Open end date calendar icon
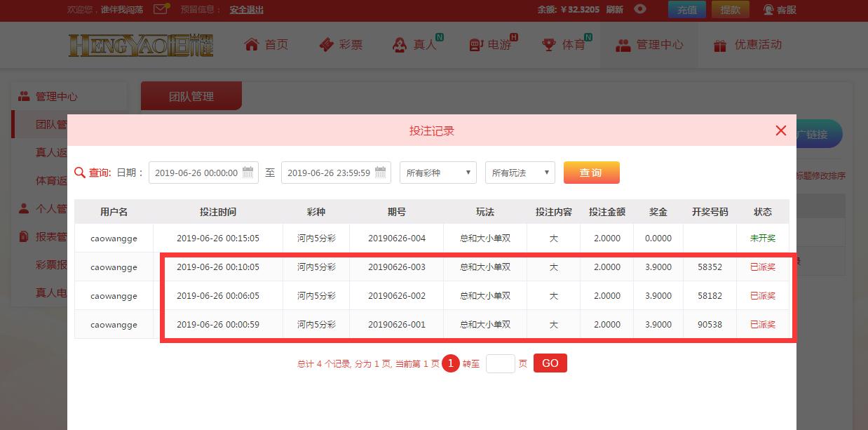Screen dimensions: 868x430 (x=381, y=173)
